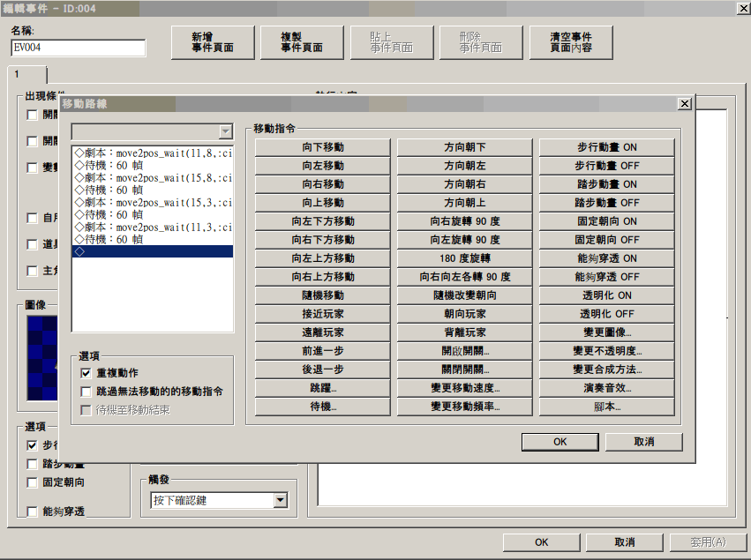Open 變更不透明度... dialog

(x=607, y=351)
